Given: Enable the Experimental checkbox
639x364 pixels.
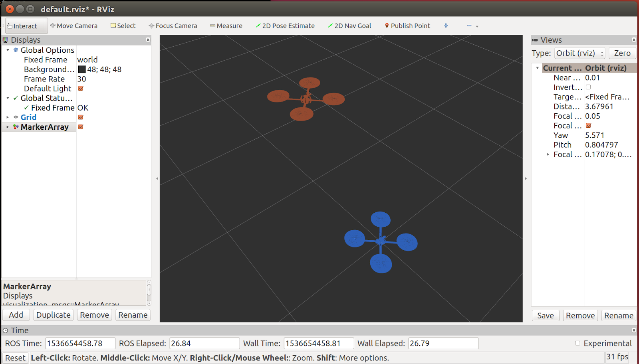Looking at the screenshot, I should [x=577, y=343].
